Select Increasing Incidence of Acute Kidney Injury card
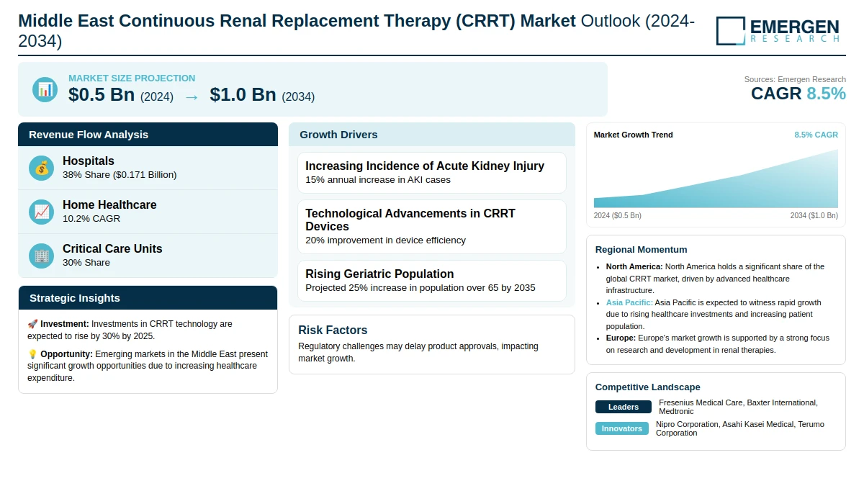Screen dimensions: 864x504 pyautogui.click(x=431, y=172)
